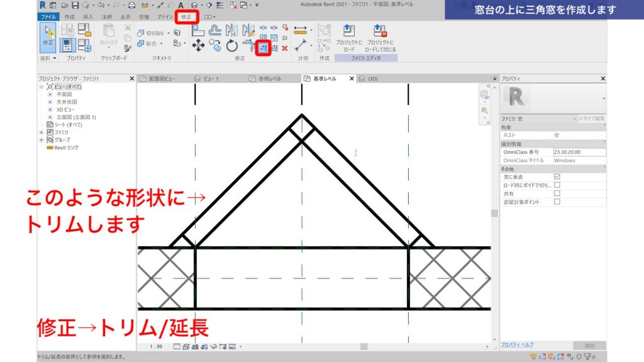Expand the ファミリ node in project browser
This screenshot has height=362, width=644.
[x=42, y=132]
